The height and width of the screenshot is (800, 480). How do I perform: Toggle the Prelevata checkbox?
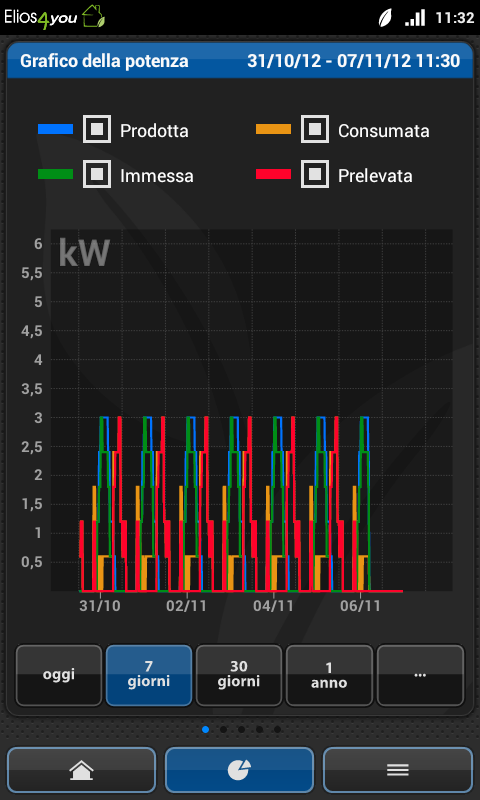coord(315,174)
